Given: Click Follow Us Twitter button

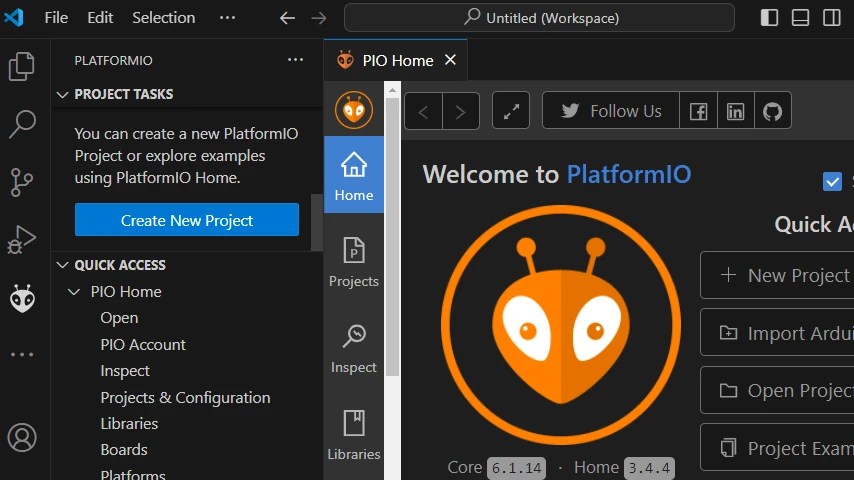Looking at the screenshot, I should point(611,111).
